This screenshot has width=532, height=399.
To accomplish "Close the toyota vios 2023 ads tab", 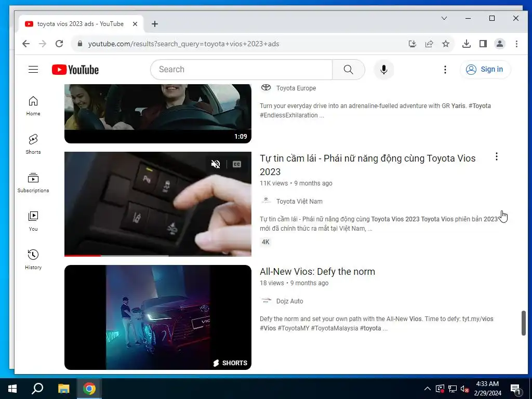I will pos(135,24).
